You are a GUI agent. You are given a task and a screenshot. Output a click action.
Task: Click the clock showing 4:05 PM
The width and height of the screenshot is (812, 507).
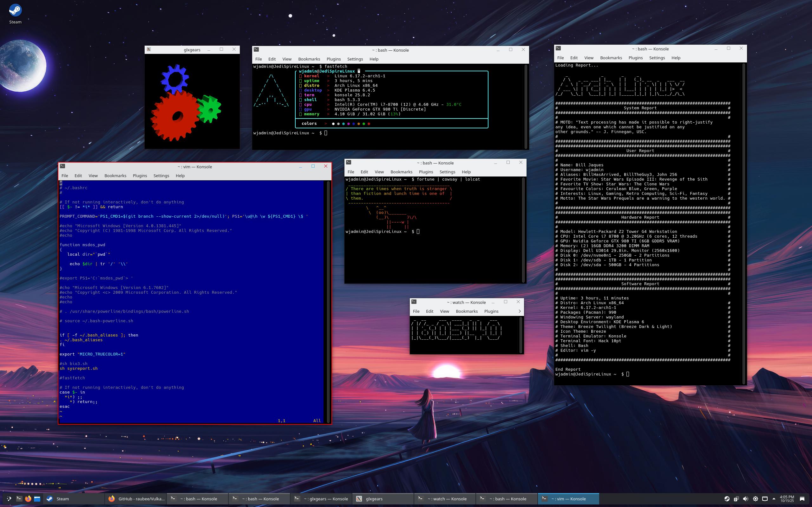[787, 499]
